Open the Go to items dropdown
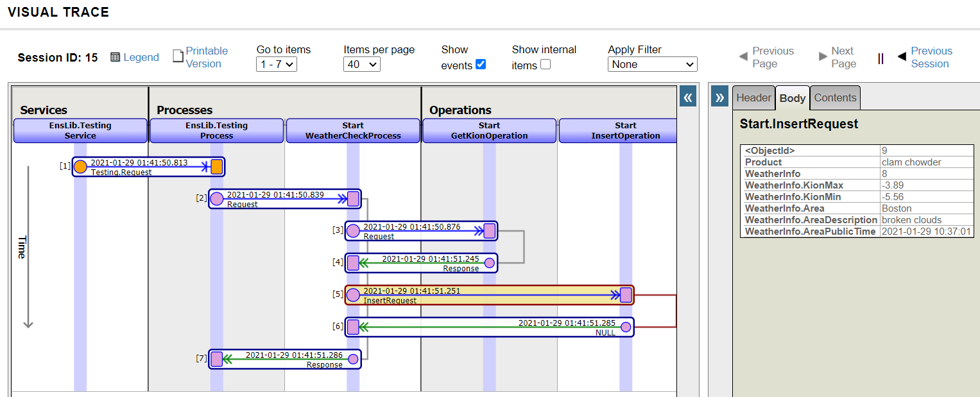Image resolution: width=980 pixels, height=397 pixels. [x=276, y=64]
